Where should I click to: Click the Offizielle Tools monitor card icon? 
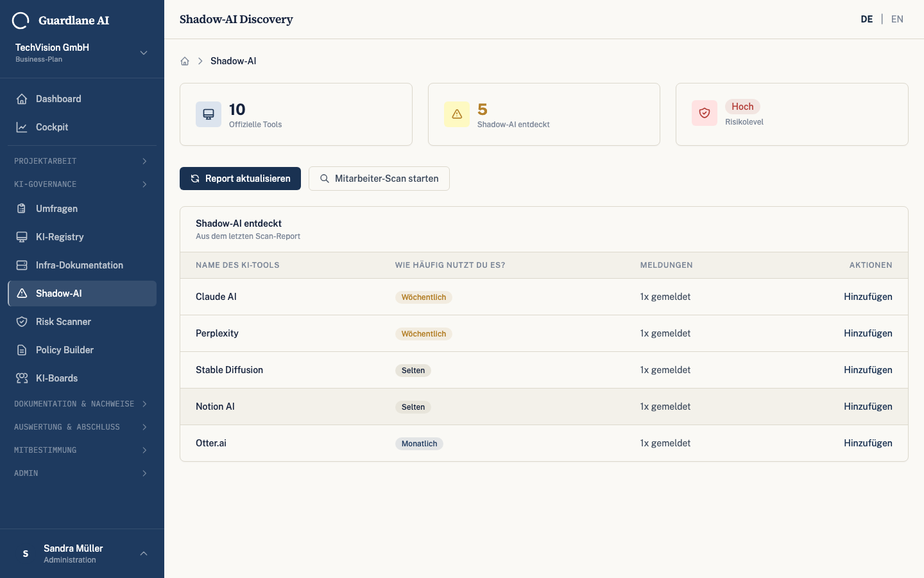[209, 114]
